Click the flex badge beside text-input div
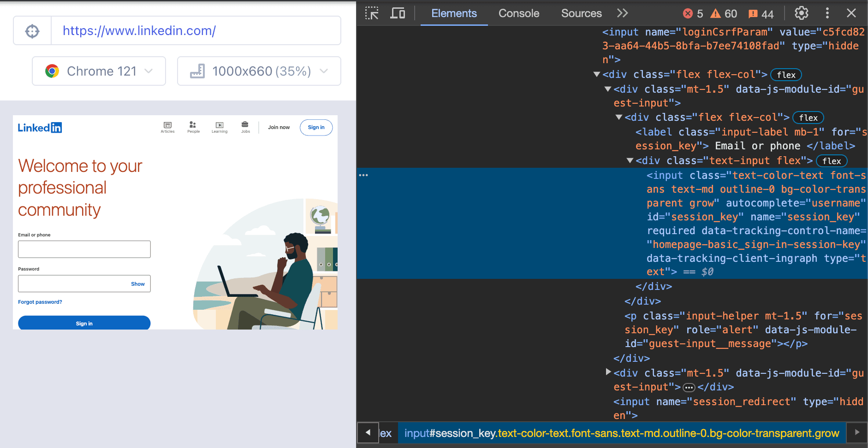 832,161
